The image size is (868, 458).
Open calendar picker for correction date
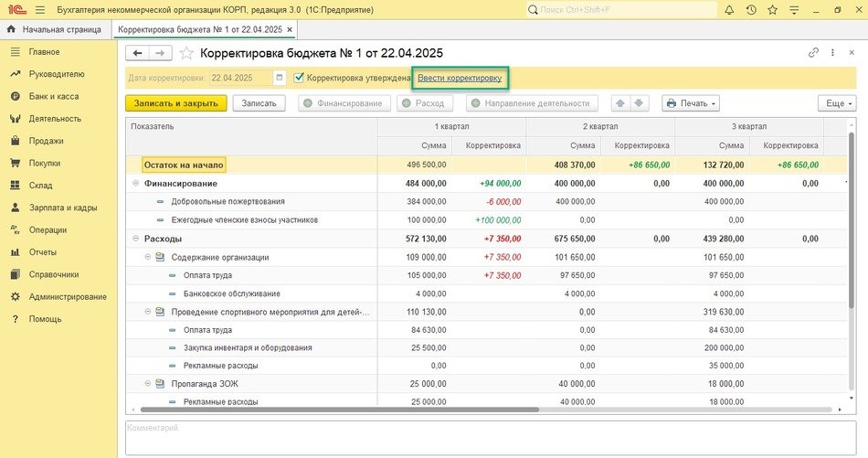(x=280, y=79)
